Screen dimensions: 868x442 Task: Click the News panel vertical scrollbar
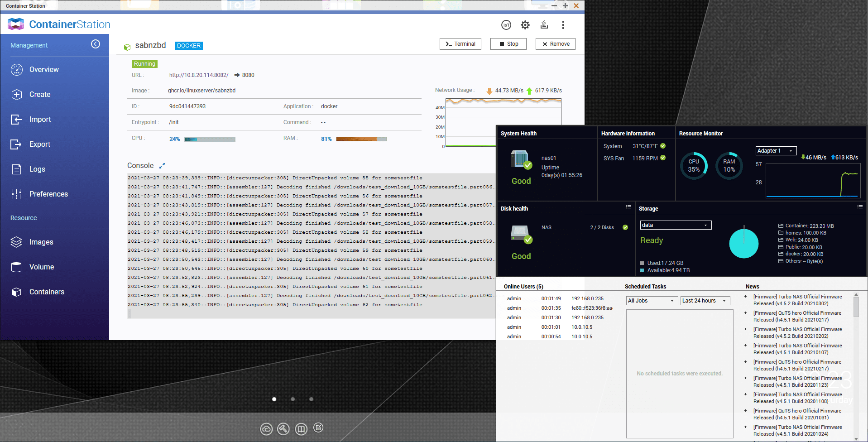click(856, 306)
